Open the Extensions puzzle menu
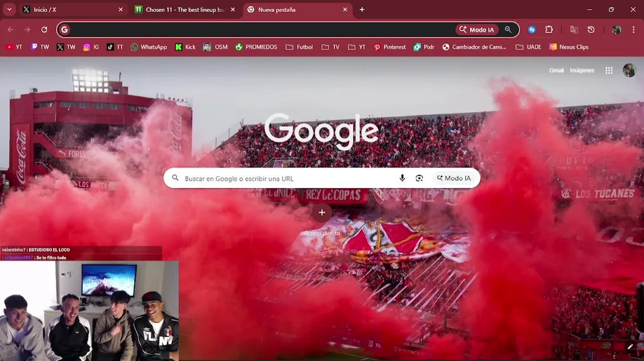Image resolution: width=644 pixels, height=361 pixels. pyautogui.click(x=549, y=30)
